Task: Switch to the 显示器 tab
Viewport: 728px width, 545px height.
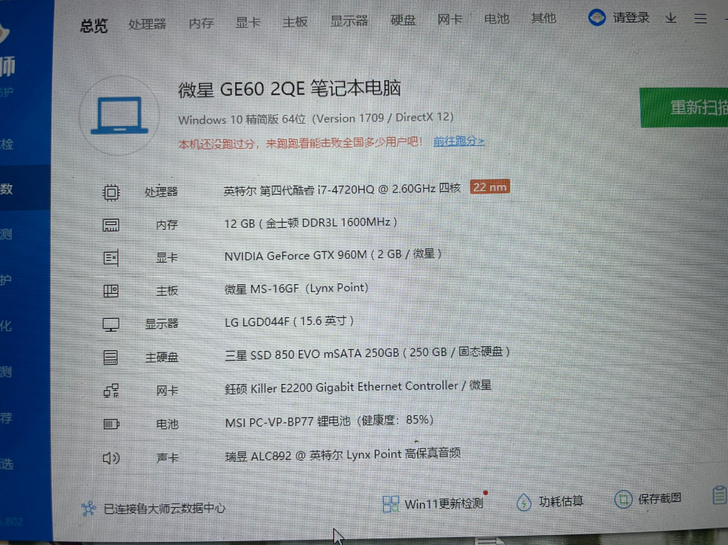Action: [349, 21]
